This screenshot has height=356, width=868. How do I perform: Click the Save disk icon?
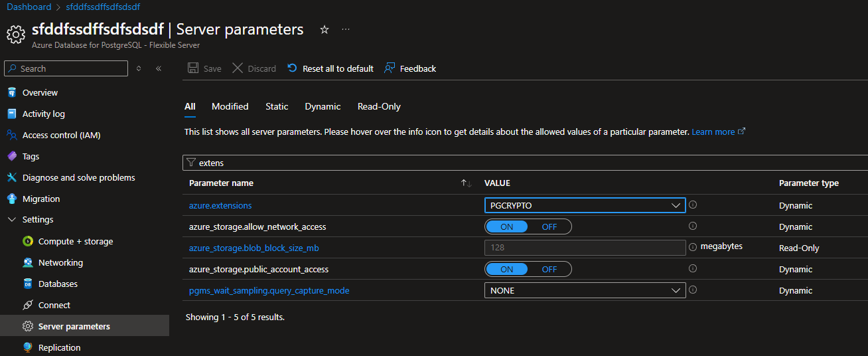click(193, 68)
